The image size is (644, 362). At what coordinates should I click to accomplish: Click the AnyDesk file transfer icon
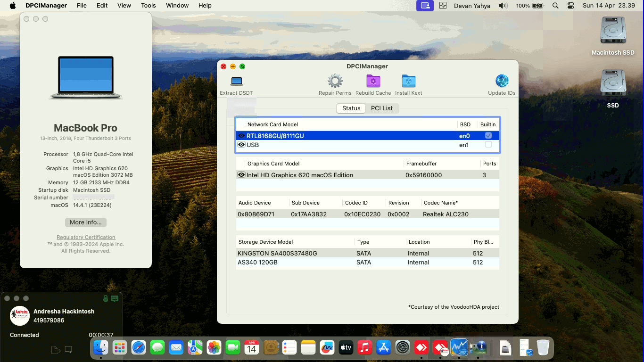click(x=56, y=349)
